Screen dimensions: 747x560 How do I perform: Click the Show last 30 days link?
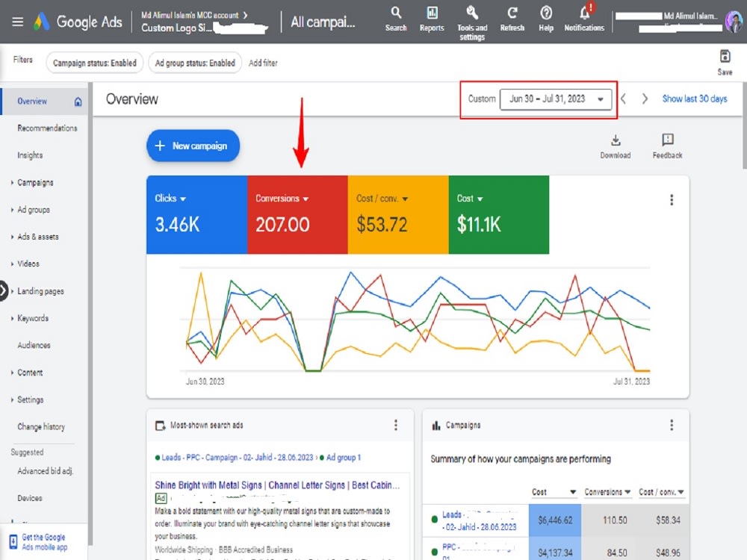[694, 98]
